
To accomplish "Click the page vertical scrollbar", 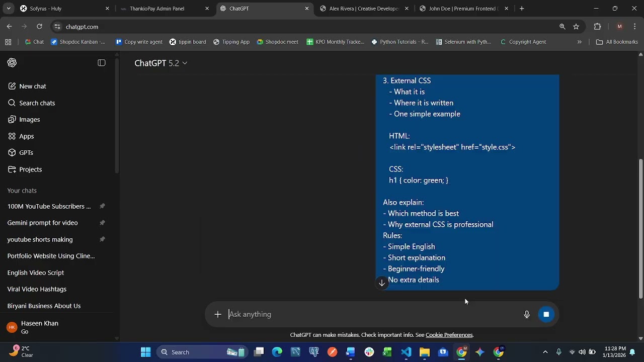I will click(x=640, y=229).
